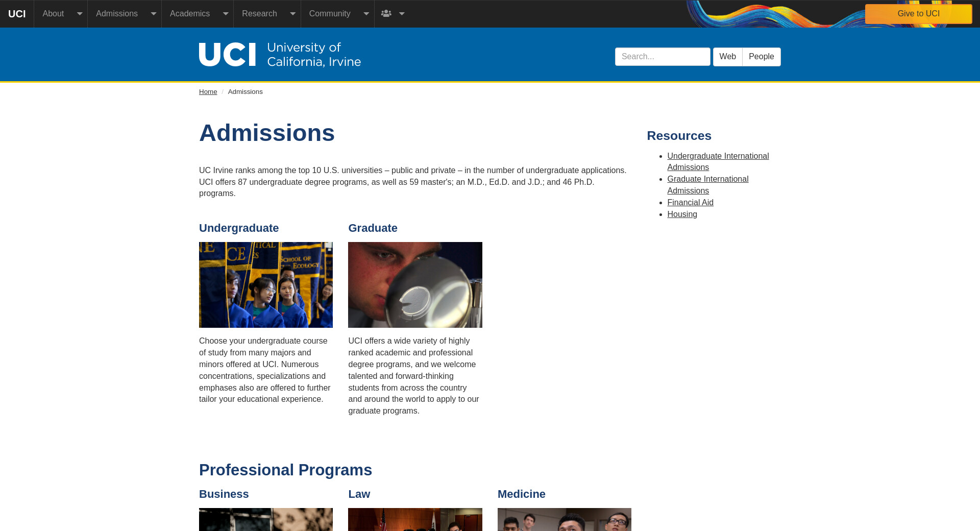Click the UCI brand text in top bar

(17, 14)
